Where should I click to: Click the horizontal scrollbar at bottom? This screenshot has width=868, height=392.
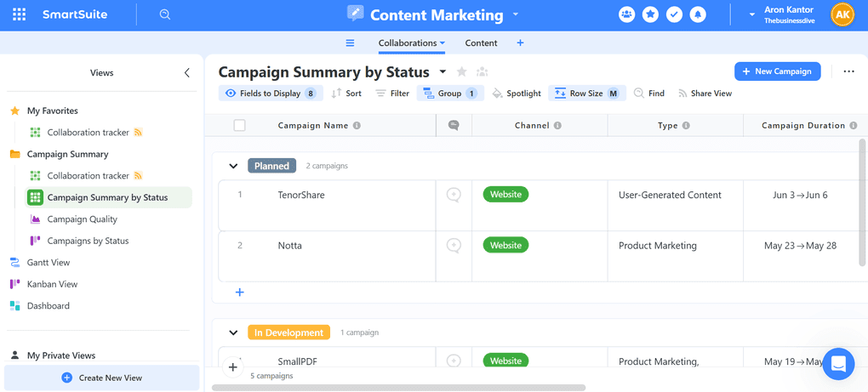[398, 388]
